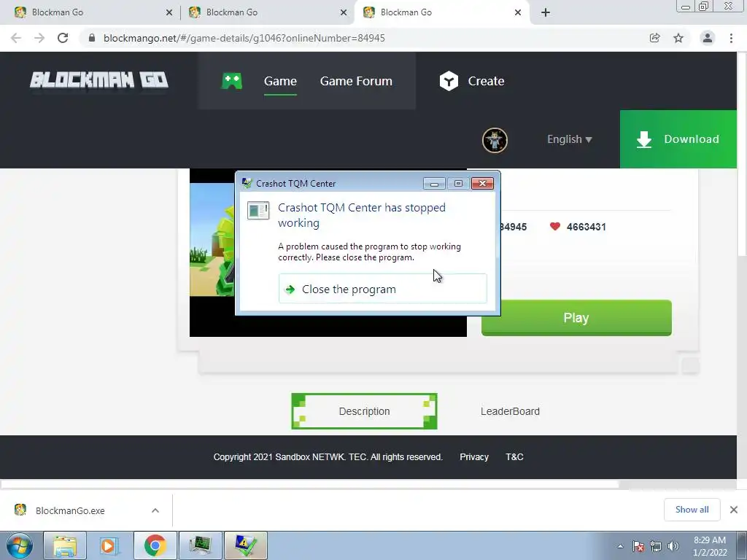Open the T&C footer link
747x560 pixels.
coord(514,456)
